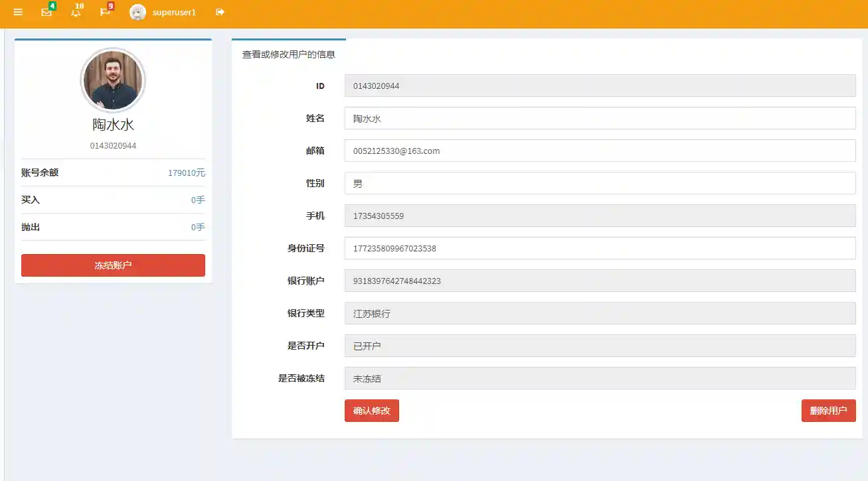Image resolution: width=868 pixels, height=481 pixels.
Task: Open the flag icon with 9 notifications
Action: tap(104, 12)
